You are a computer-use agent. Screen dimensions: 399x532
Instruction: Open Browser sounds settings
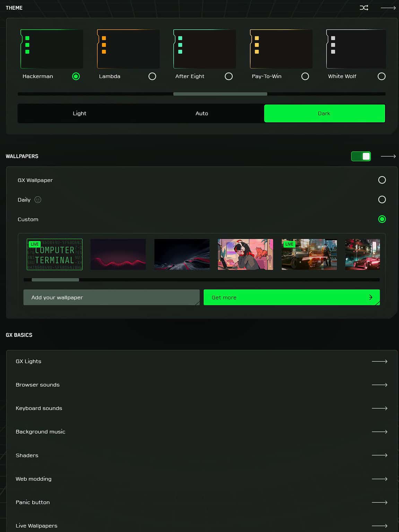tap(380, 385)
